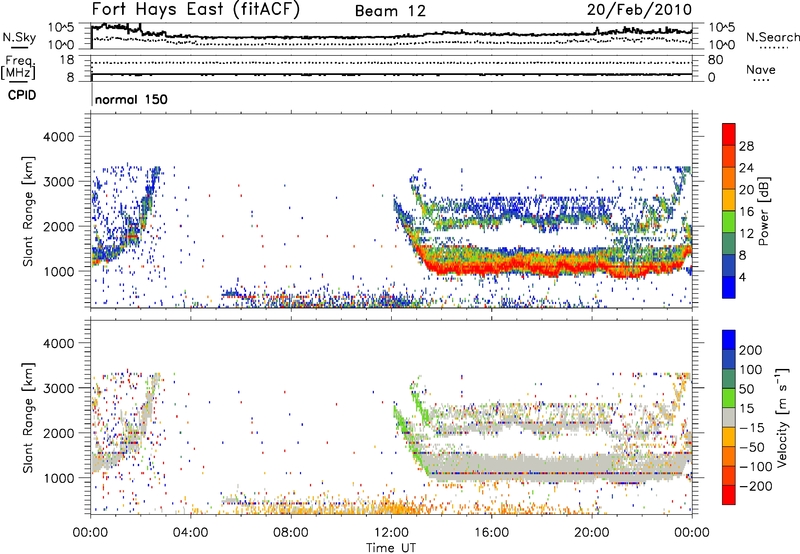Click the '12:00' time axis label
This screenshot has width=800, height=554.
point(391,533)
